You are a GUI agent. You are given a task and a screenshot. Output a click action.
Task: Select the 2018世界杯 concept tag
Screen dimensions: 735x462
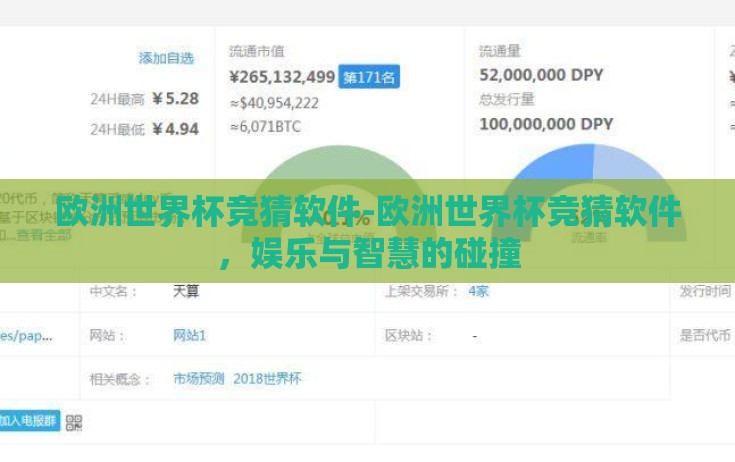point(267,379)
